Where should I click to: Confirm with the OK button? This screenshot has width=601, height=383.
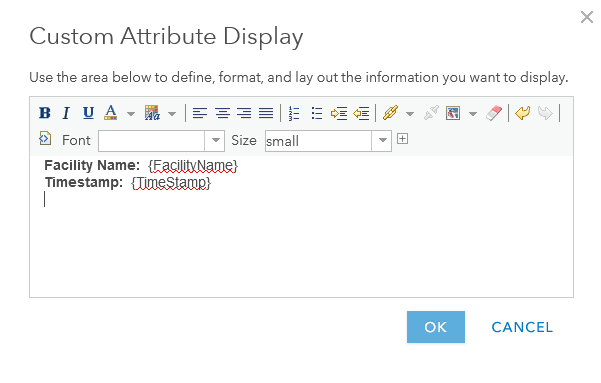436,327
